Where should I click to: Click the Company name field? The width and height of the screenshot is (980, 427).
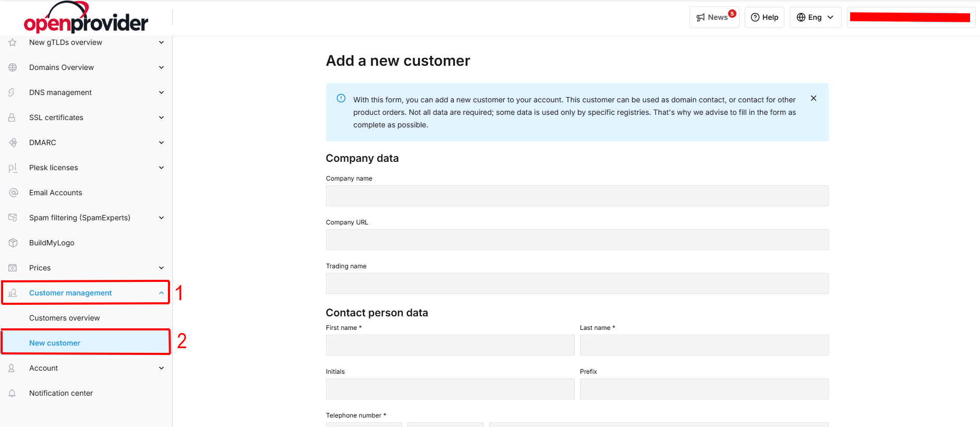577,196
